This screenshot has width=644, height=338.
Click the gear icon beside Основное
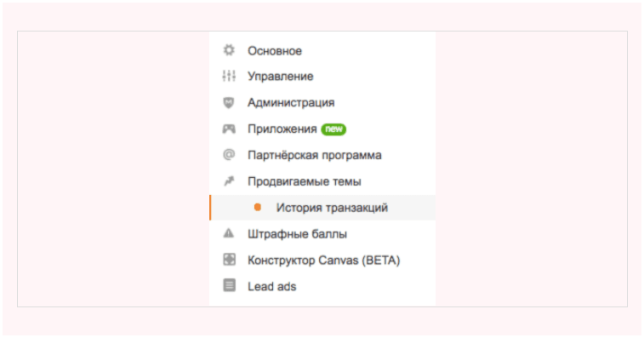(229, 50)
